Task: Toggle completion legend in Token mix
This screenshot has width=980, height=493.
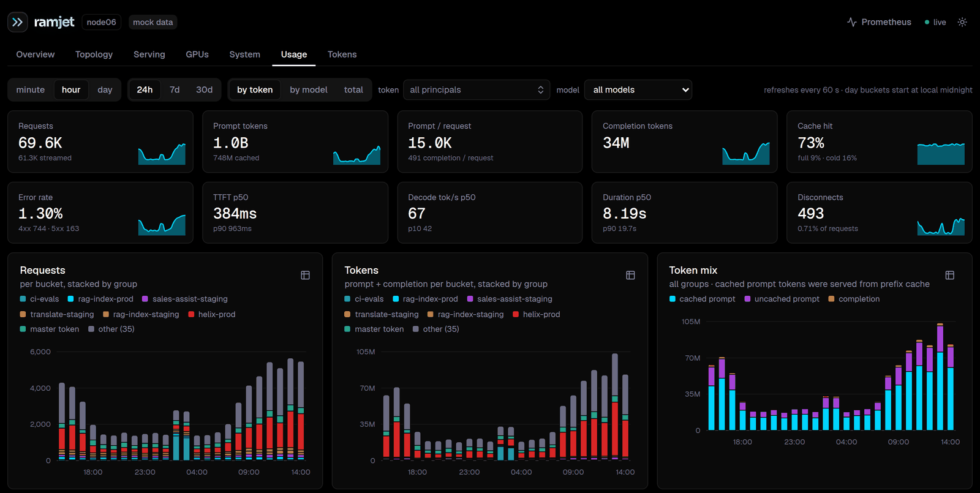Action: coord(854,299)
